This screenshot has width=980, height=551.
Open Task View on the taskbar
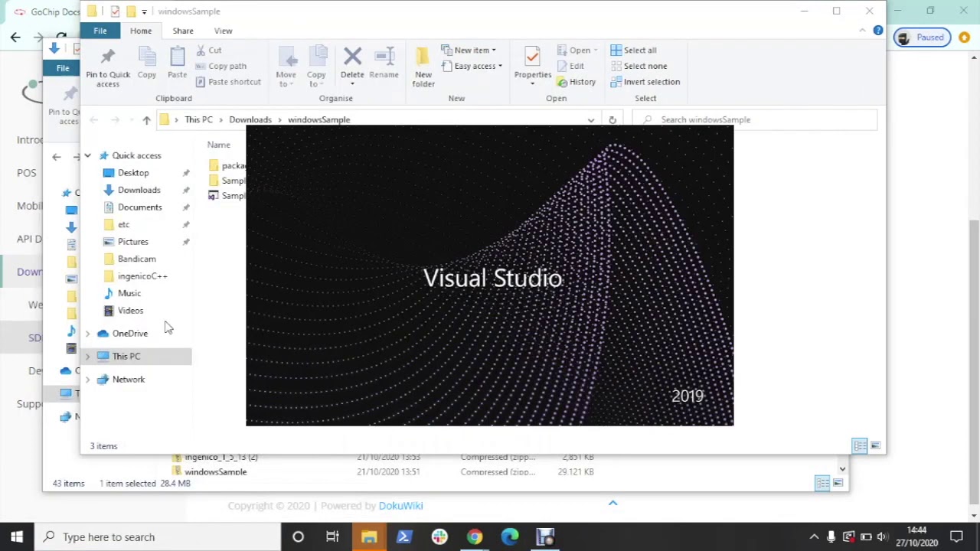coord(332,536)
